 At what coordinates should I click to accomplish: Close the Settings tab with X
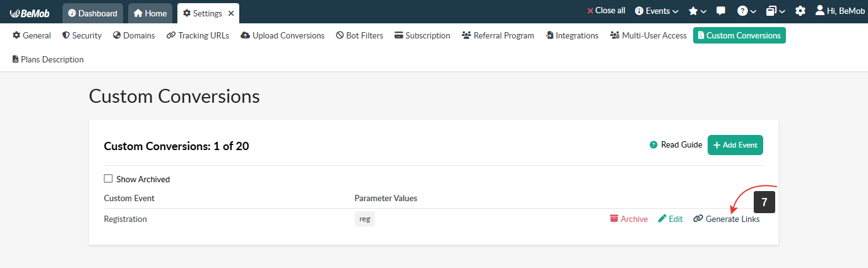(x=230, y=13)
